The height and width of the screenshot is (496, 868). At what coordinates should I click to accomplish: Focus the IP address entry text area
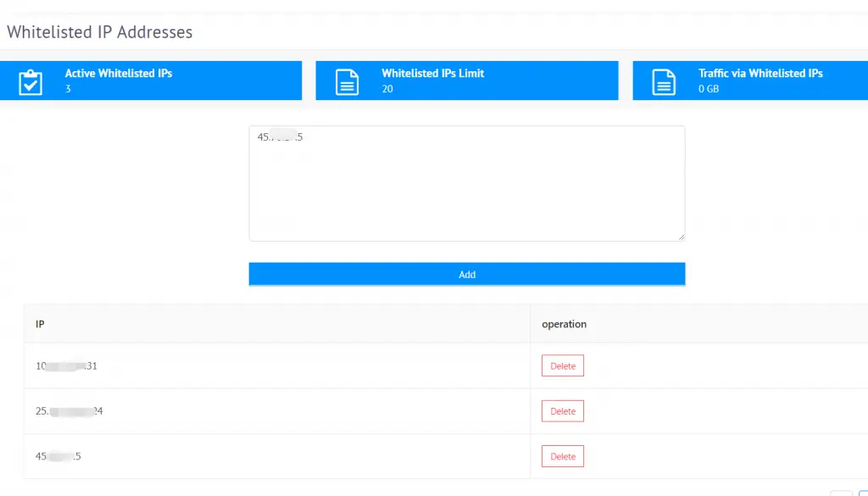click(467, 183)
